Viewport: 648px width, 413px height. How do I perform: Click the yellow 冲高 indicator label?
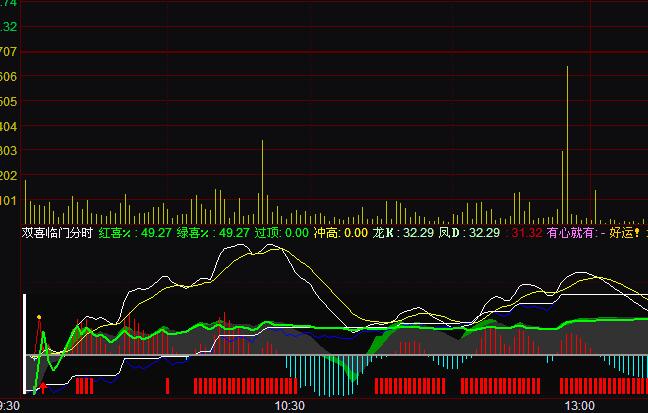[341, 233]
